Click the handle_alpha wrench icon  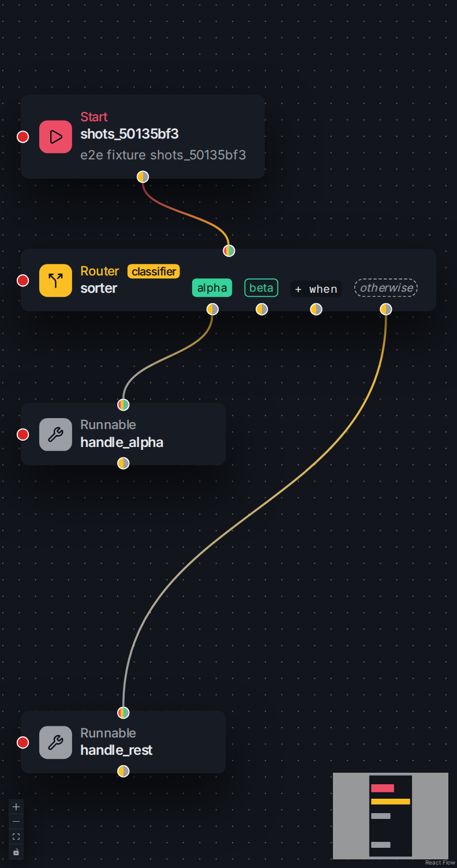(x=55, y=434)
